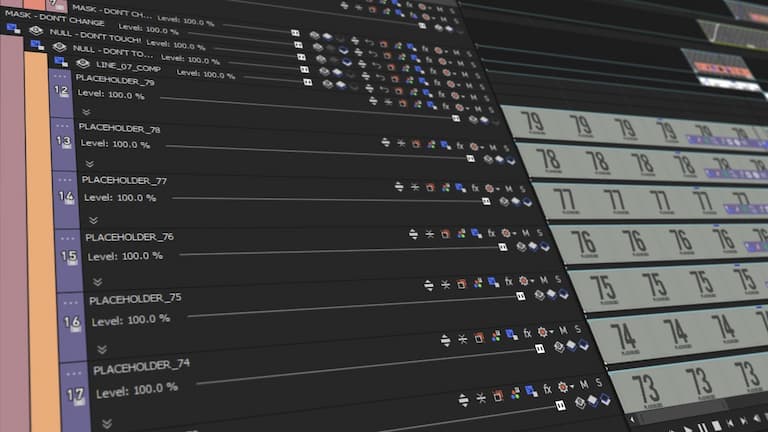
Task: Click the LINE_07_COMP track name
Action: (128, 67)
